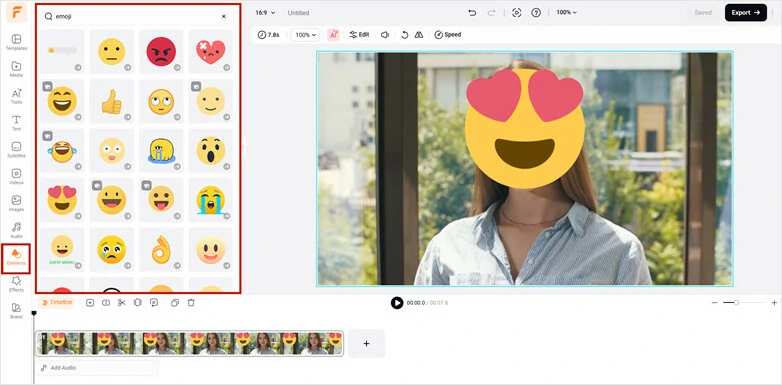Switch to the Text sidebar tab
Viewport: 782px width, 385px height.
point(16,123)
